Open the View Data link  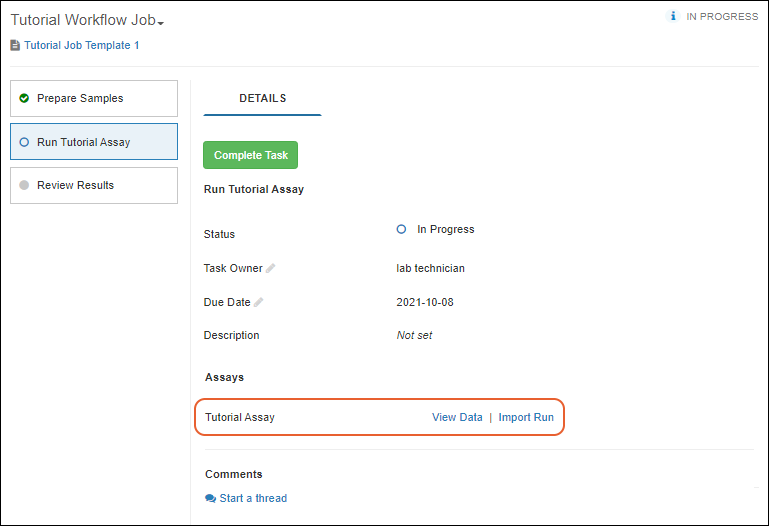pyautogui.click(x=457, y=417)
